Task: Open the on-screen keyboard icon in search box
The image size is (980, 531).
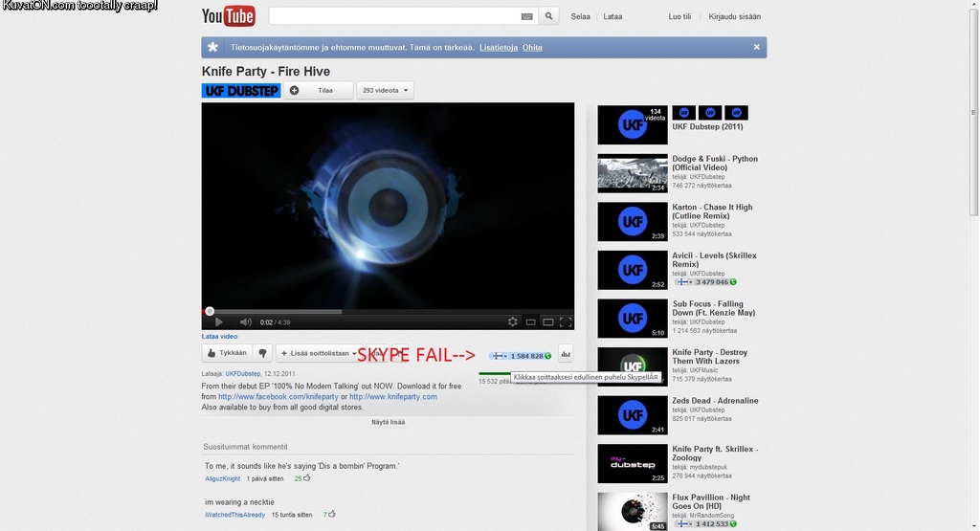Action: tap(526, 16)
